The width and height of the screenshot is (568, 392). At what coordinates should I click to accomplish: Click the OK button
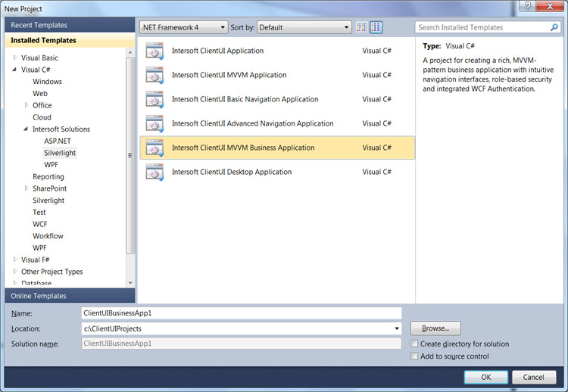(485, 377)
